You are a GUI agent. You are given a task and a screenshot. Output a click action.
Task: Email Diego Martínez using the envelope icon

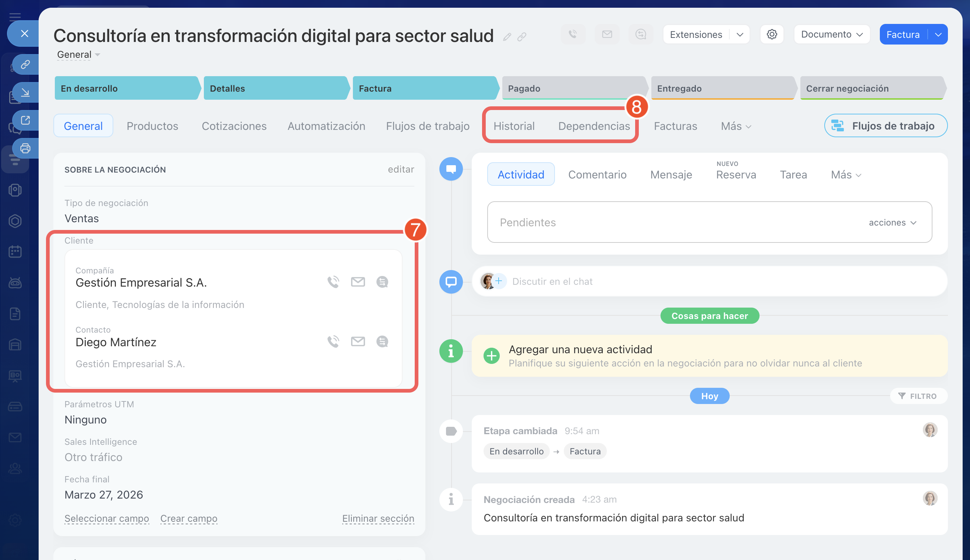[358, 341]
